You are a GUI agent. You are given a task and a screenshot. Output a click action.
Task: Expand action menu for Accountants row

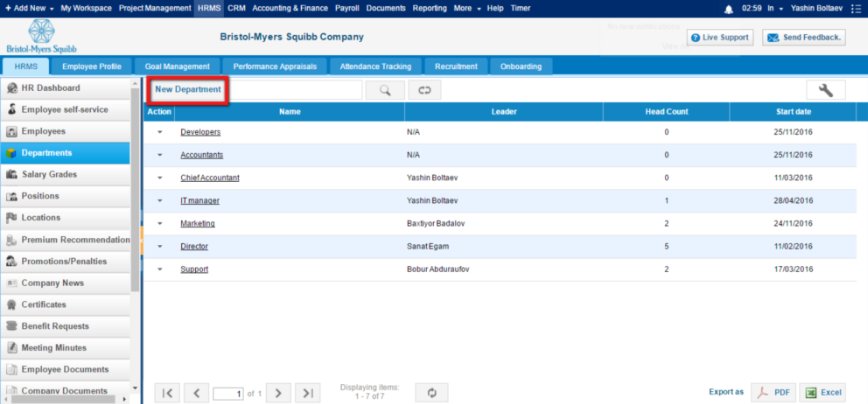click(x=160, y=156)
